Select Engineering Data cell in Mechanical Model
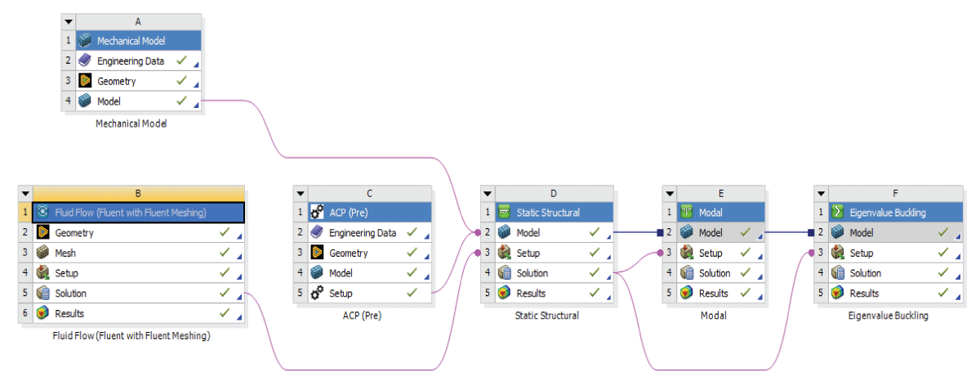 (139, 61)
